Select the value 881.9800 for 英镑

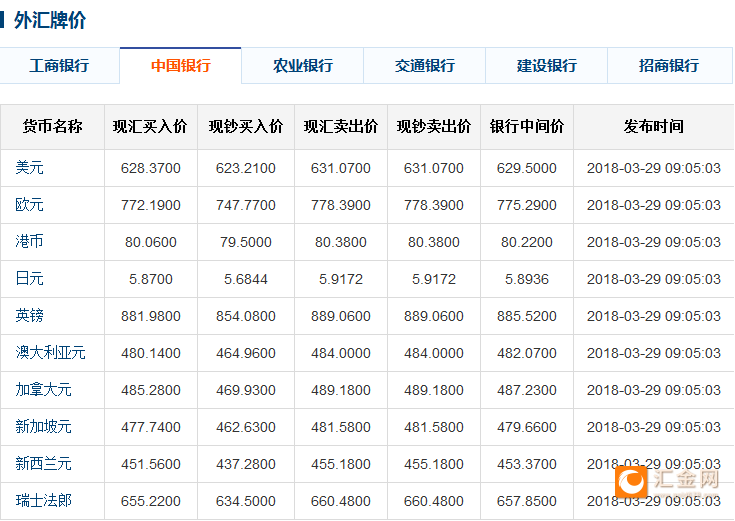150,317
